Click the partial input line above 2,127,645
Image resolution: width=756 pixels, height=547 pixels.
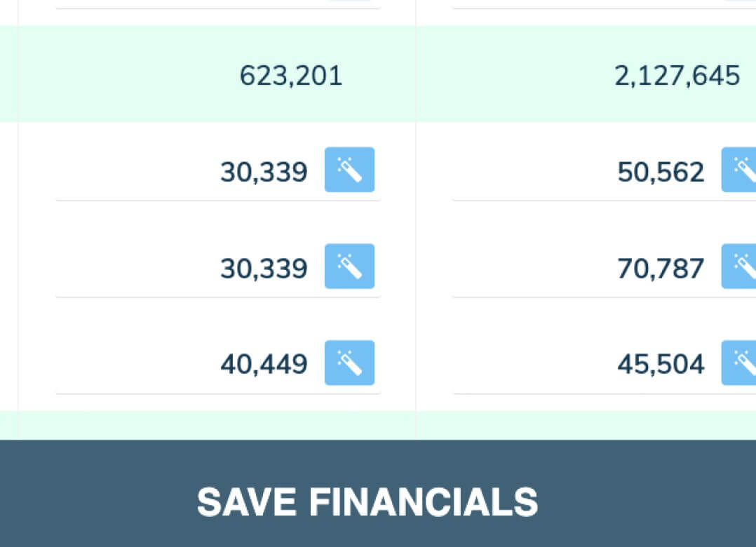[x=605, y=4]
